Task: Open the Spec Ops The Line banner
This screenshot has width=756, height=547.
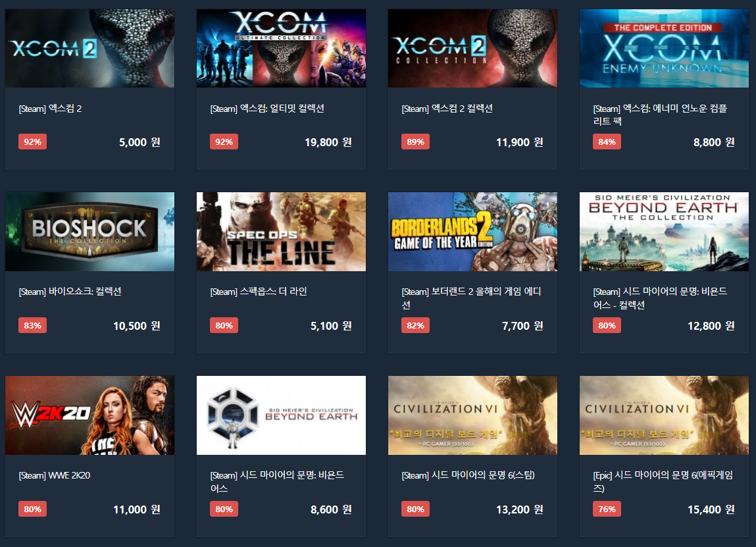Action: pyautogui.click(x=281, y=232)
